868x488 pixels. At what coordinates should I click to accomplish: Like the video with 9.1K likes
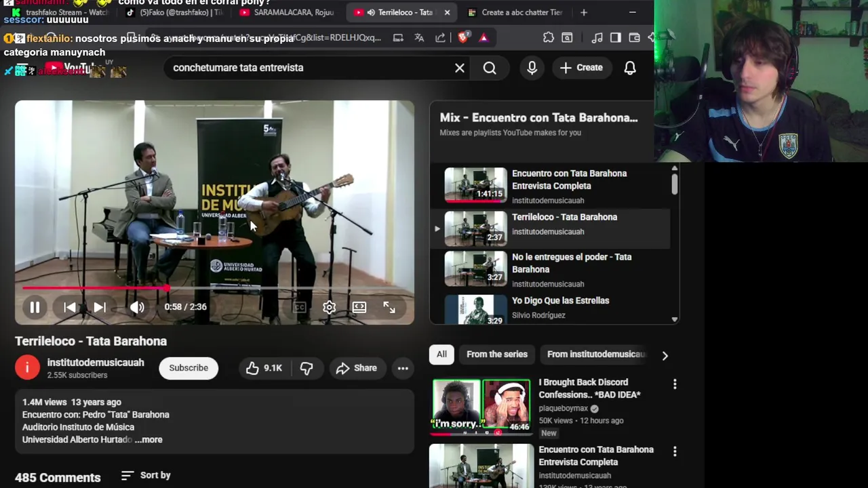tap(264, 368)
